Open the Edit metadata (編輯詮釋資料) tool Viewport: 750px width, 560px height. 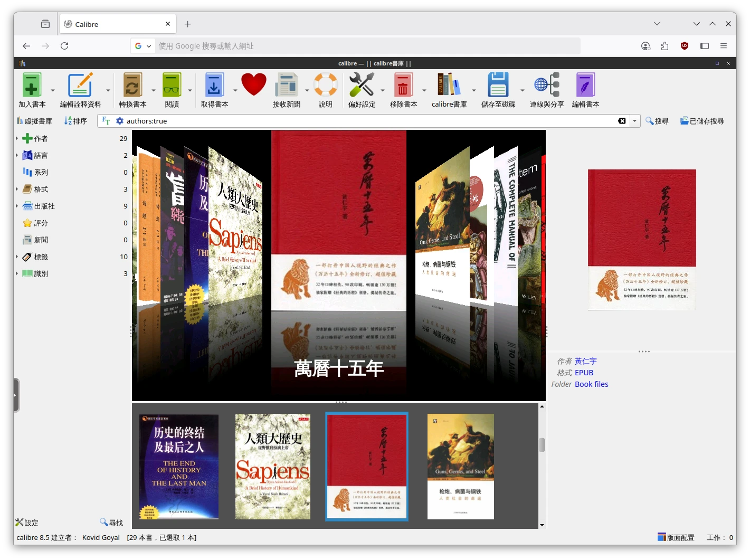[80, 86]
